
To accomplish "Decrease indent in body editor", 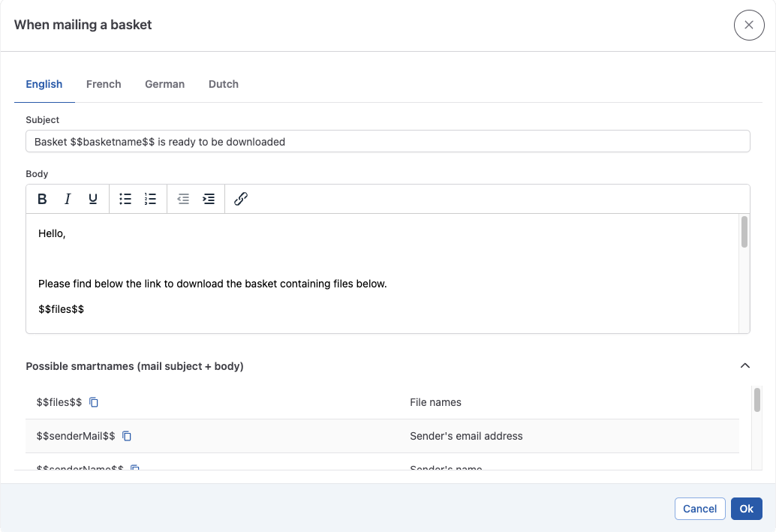I will tap(183, 199).
